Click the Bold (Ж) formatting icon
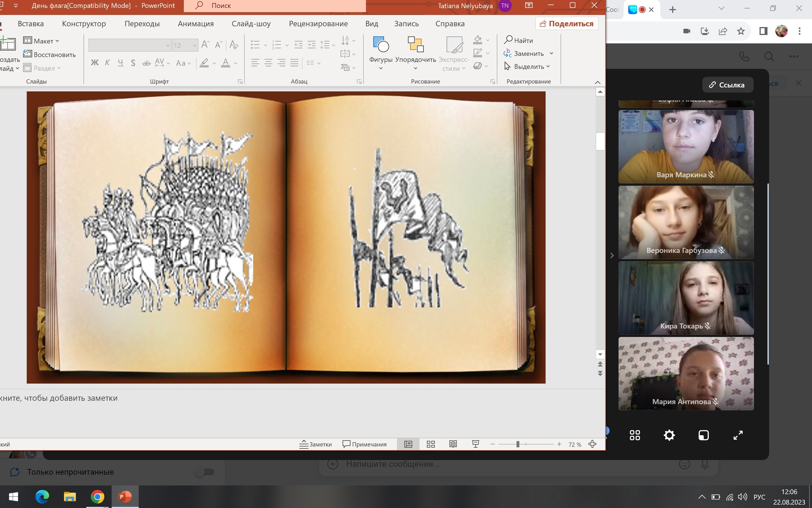The image size is (812, 508). (95, 63)
